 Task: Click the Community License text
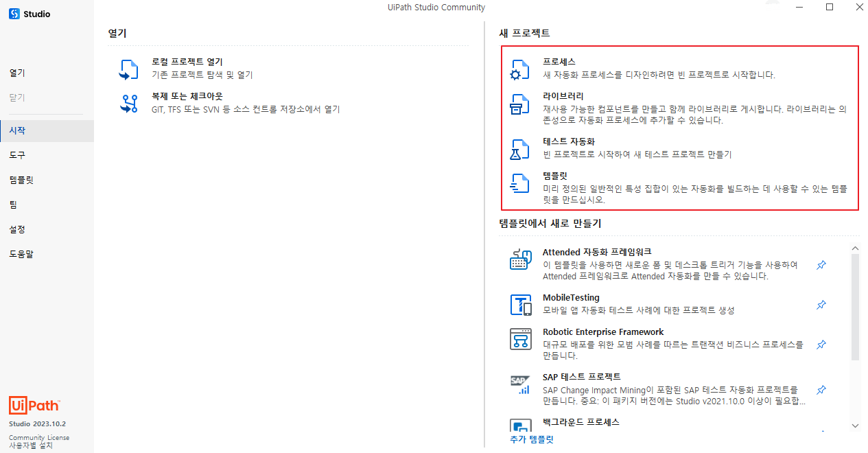click(39, 437)
